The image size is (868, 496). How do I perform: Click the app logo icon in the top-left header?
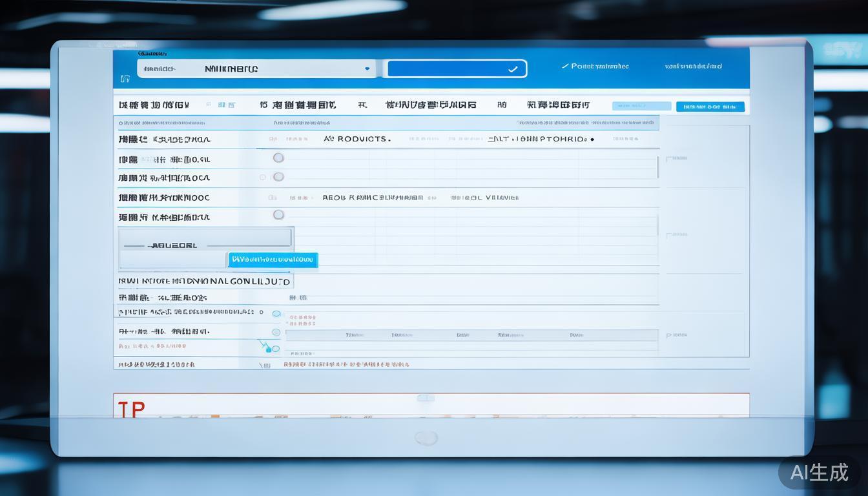(x=125, y=78)
